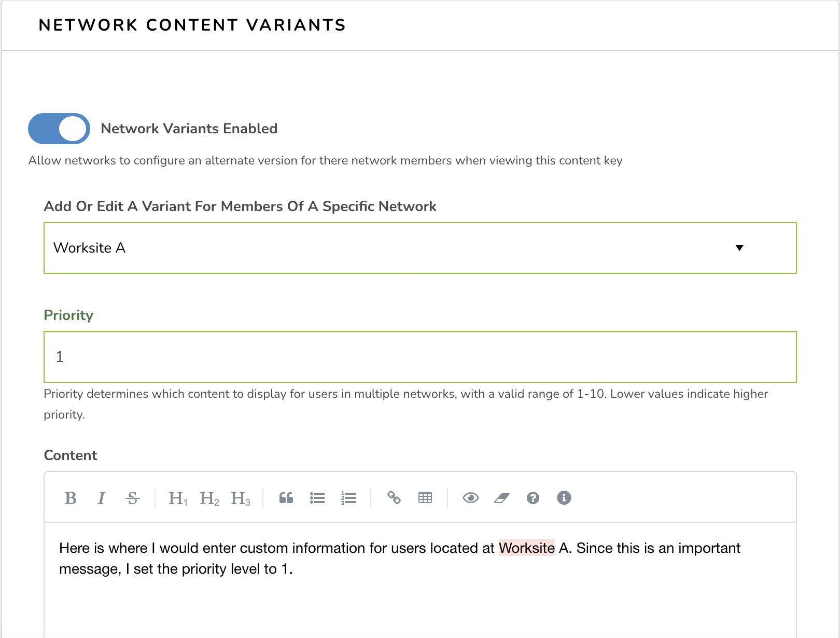Click the Network Content Variants heading
Viewport: 840px width, 638px height.
point(192,25)
